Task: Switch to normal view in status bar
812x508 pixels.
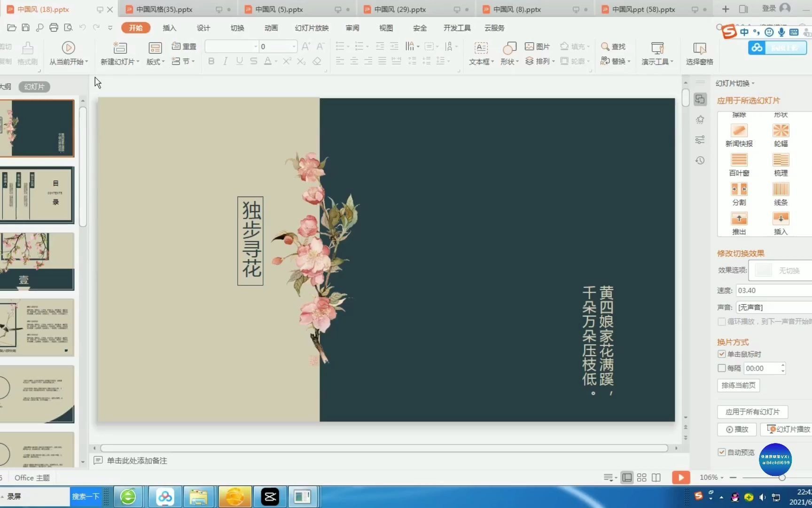Action: point(627,477)
